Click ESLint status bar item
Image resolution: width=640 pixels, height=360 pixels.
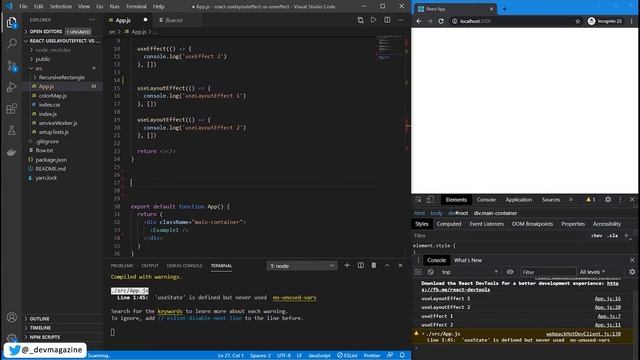point(347,356)
